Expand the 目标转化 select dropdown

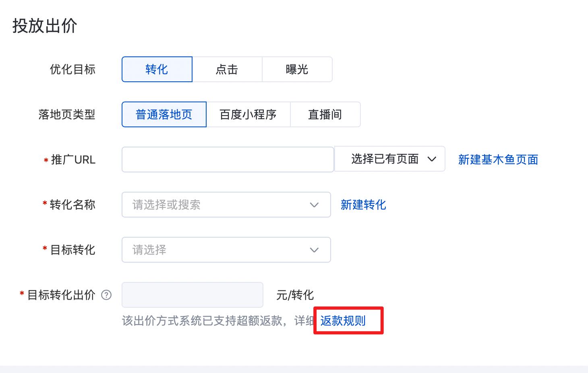pos(226,250)
